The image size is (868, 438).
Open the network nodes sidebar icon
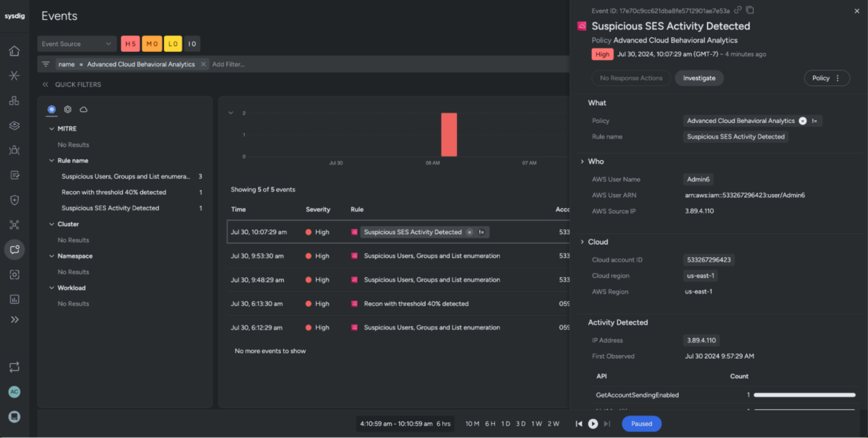click(x=14, y=225)
